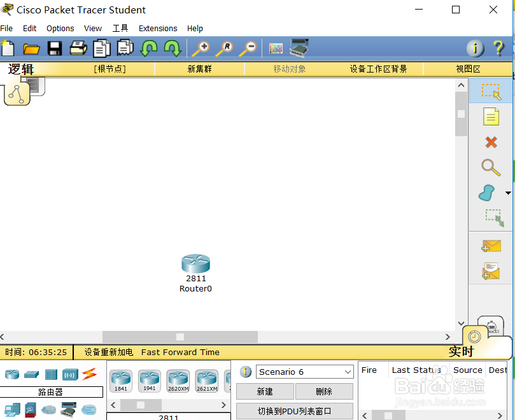Zoom in with the plus magnifier
Viewport: 515px width, 420px height.
coord(201,48)
